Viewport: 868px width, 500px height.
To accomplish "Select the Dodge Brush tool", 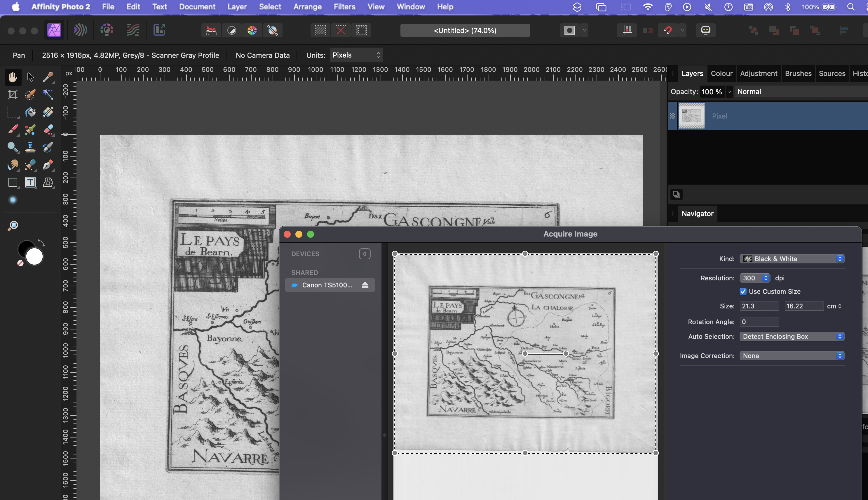I will point(13,147).
